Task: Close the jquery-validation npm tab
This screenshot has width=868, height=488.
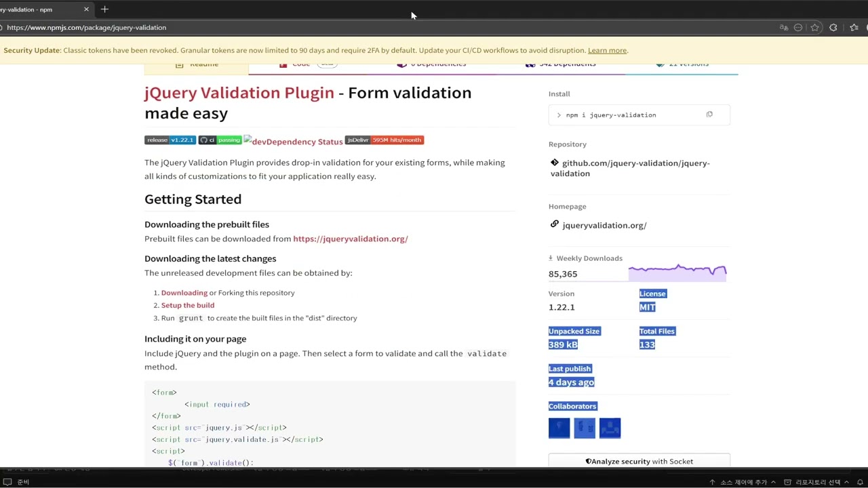Action: pos(86,9)
